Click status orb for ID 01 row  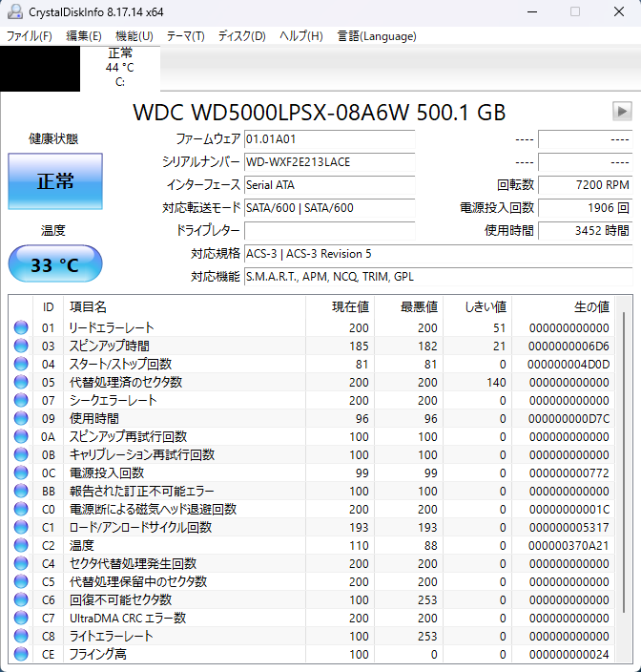click(21, 327)
